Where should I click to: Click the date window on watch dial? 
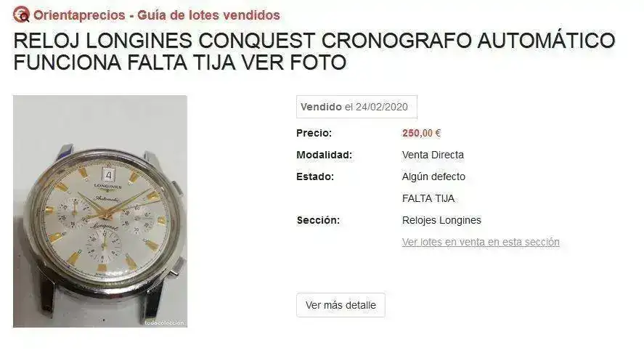tap(108, 176)
